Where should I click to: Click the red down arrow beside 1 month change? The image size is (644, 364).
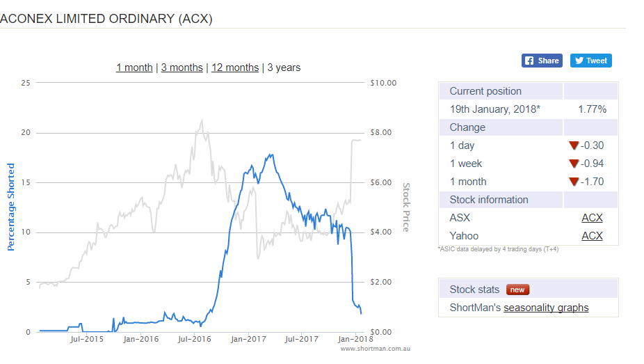click(574, 182)
